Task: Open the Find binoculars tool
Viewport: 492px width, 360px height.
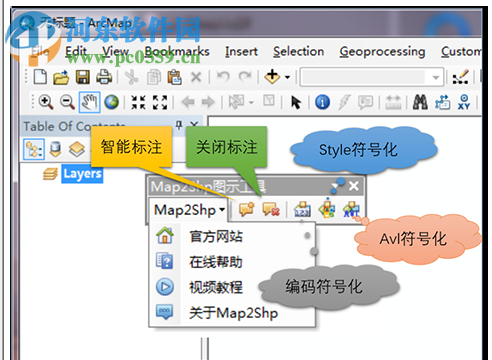Action: tap(420, 102)
